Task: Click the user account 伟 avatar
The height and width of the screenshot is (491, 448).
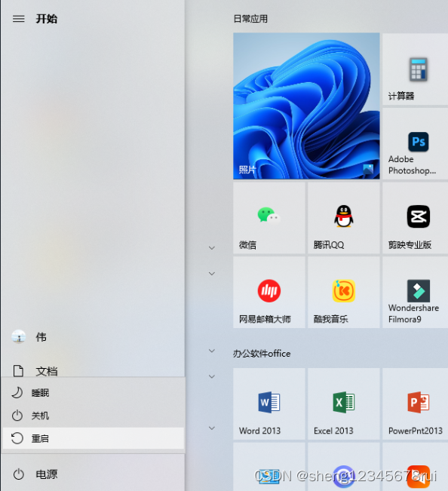Action: (x=18, y=337)
